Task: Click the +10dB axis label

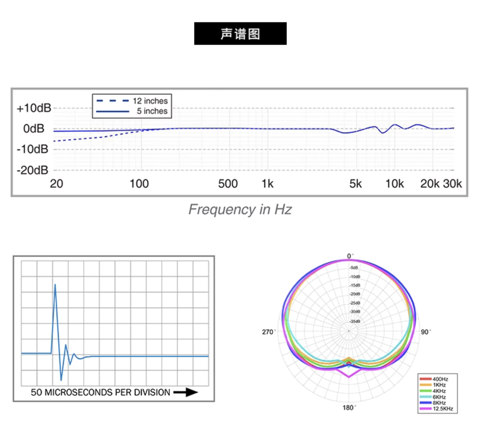Action: pyautogui.click(x=34, y=108)
